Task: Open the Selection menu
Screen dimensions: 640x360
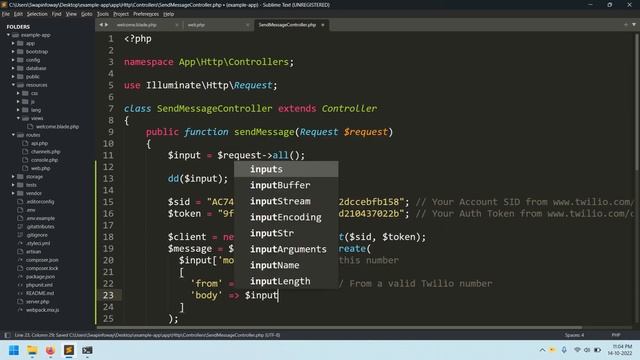Action: pos(37,14)
